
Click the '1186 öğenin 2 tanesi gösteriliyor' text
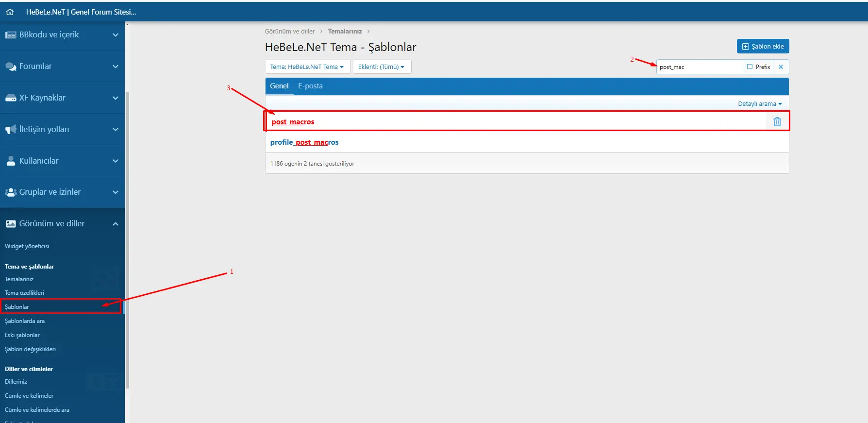pos(312,164)
